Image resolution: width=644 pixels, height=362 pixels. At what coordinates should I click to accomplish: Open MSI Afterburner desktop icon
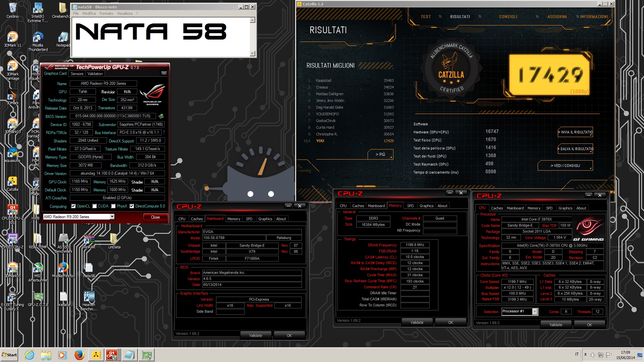[38, 272]
